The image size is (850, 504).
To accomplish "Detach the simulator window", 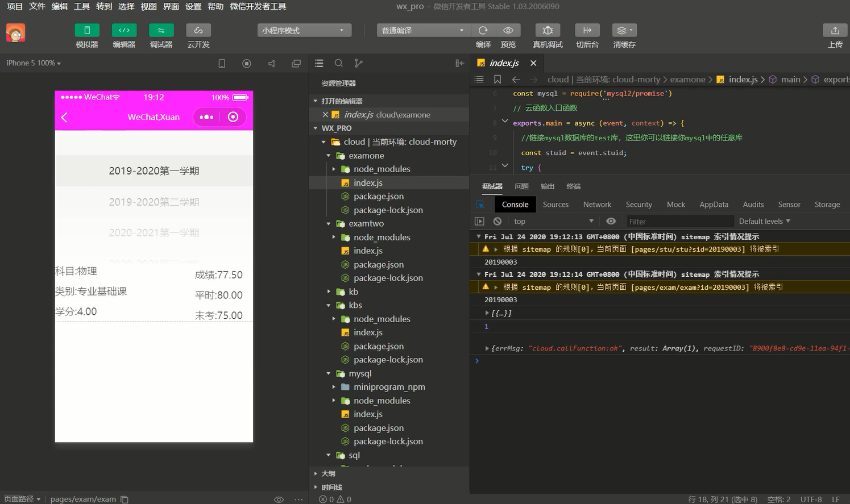I will click(296, 64).
